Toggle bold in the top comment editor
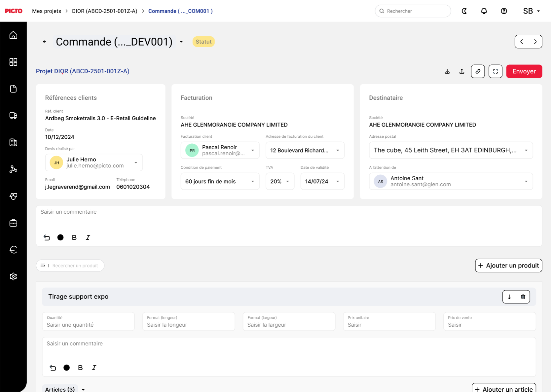 (74, 237)
